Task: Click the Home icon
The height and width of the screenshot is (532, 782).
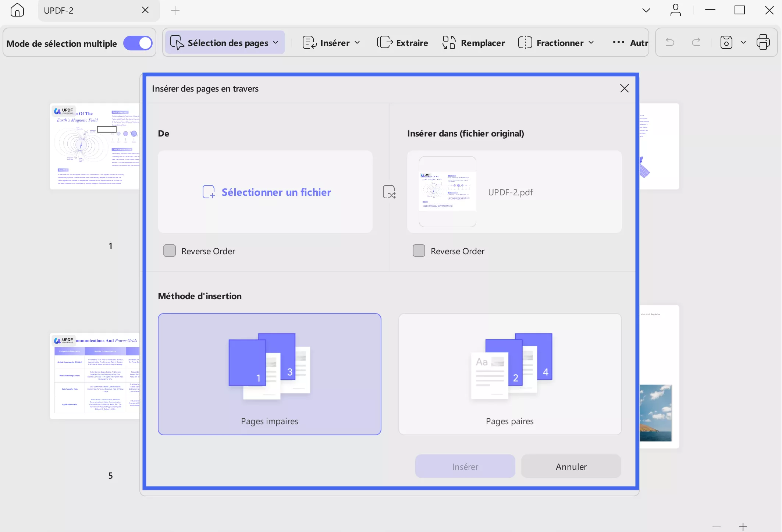Action: [17, 10]
